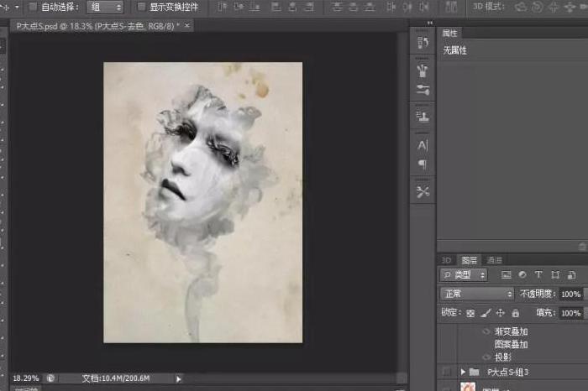Click the 不透明度 value field
Image resolution: width=588 pixels, height=391 pixels.
click(x=570, y=295)
